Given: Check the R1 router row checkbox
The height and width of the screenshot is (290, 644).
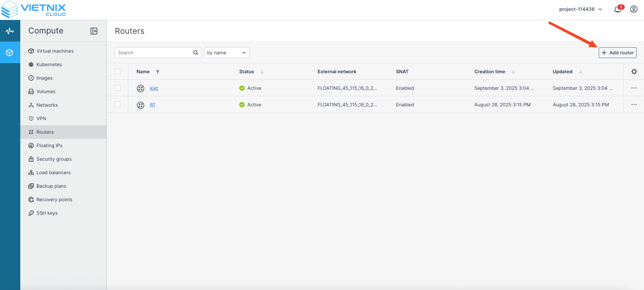Looking at the screenshot, I should [x=118, y=104].
